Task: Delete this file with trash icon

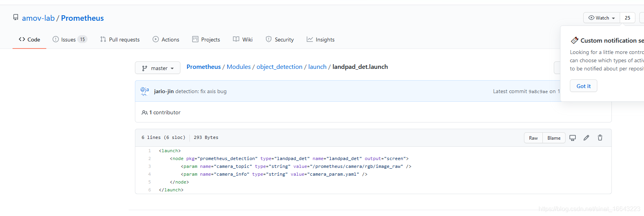Action: (600, 138)
